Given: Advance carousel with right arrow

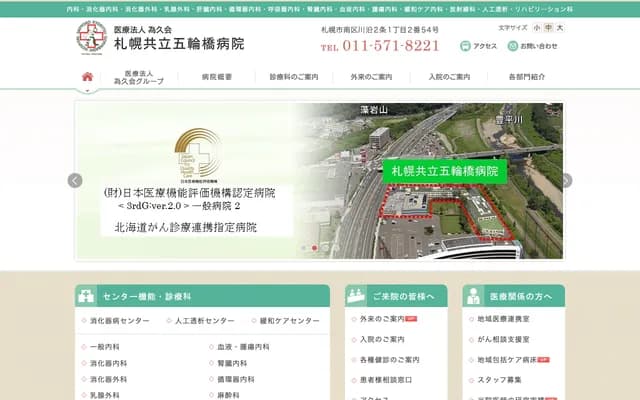Looking at the screenshot, I should (565, 181).
